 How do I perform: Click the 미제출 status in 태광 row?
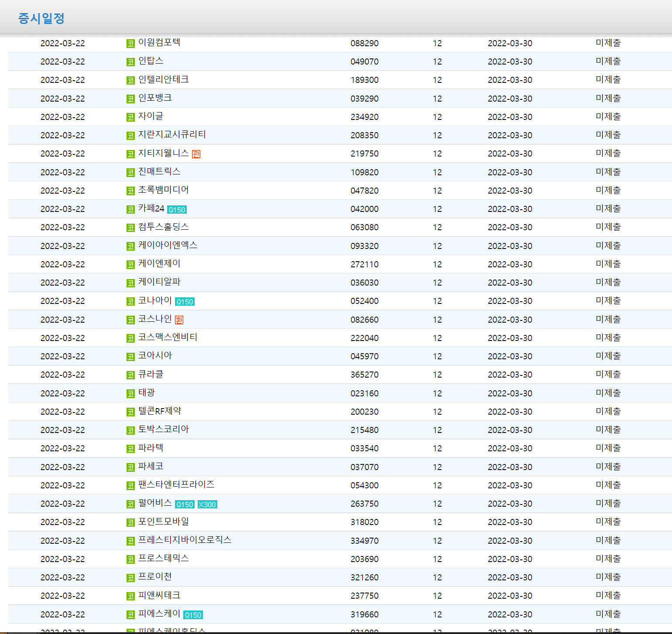pos(608,393)
